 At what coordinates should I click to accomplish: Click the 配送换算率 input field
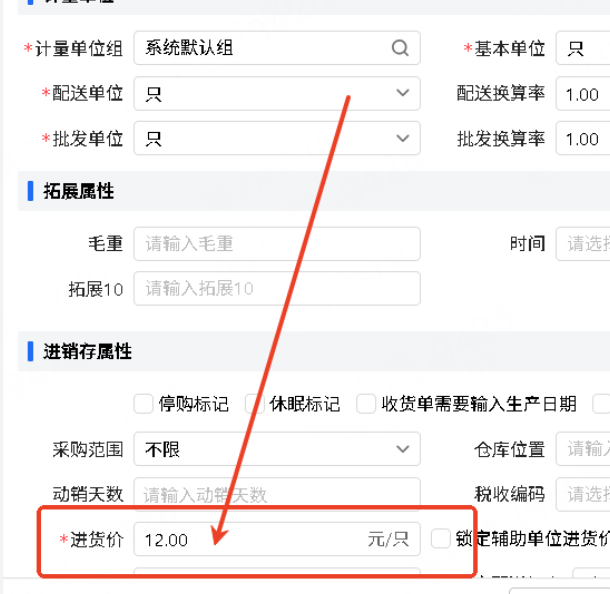pyautogui.click(x=583, y=94)
